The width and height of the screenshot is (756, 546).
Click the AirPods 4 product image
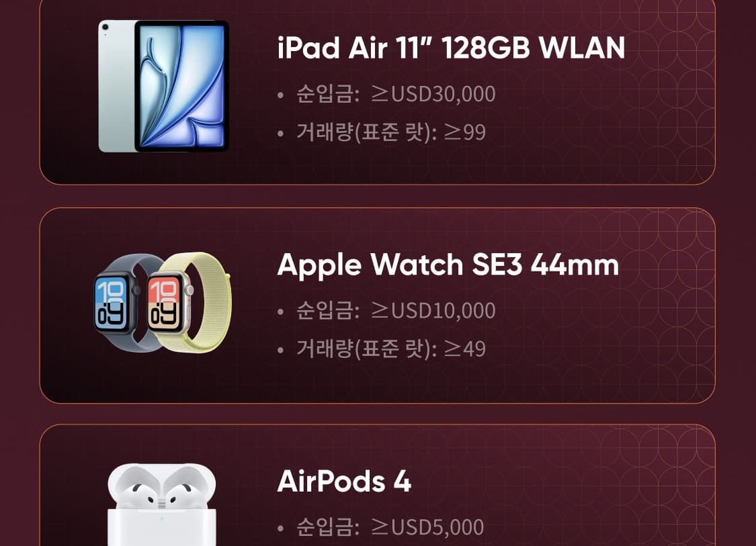(162, 504)
